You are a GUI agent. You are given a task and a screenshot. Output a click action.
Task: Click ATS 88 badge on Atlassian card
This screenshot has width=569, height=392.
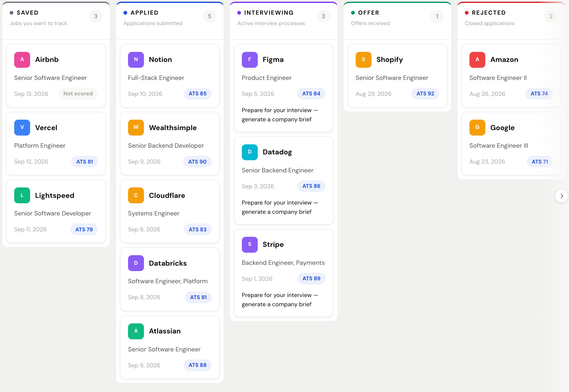point(197,365)
